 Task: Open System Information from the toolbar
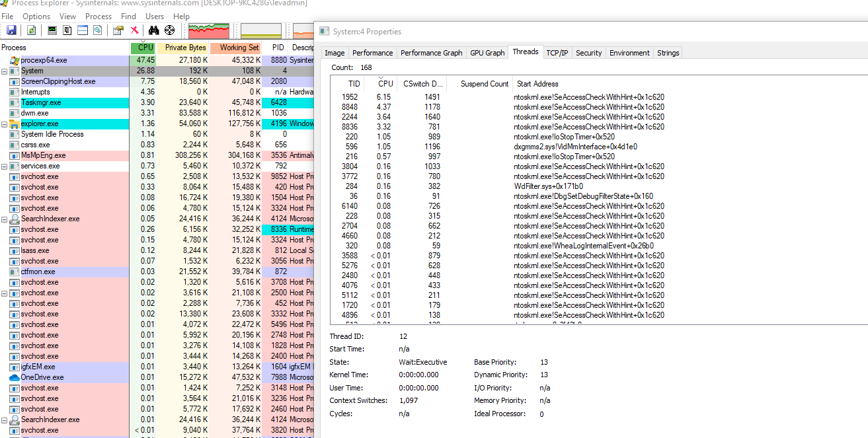coord(52,30)
